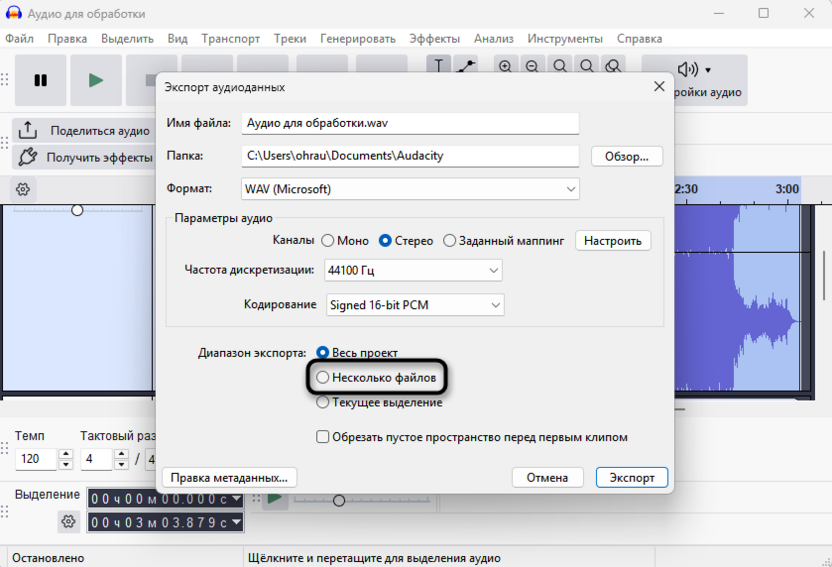
Task: Open sample rate dropdown 44100 Гц
Action: 413,271
